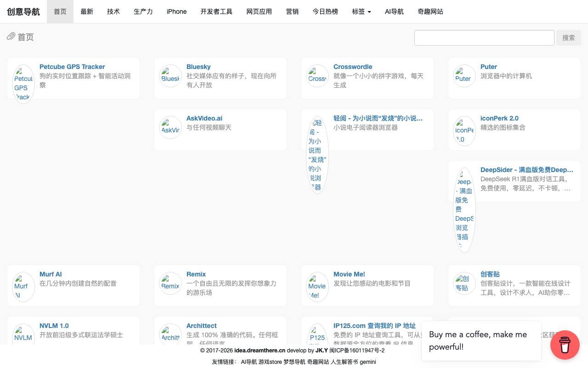
Task: Go to the 网页应用 category
Action: click(259, 11)
